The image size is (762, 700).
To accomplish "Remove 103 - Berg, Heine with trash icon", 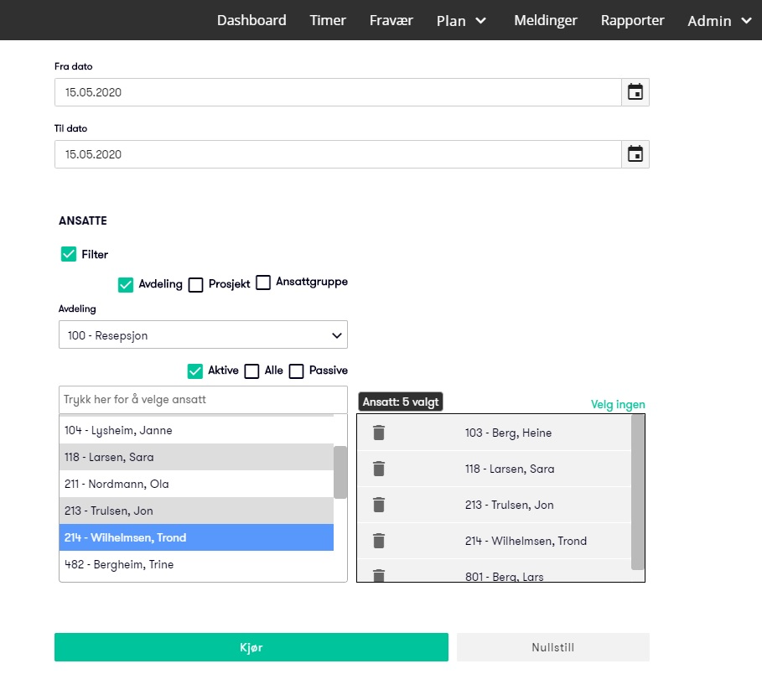I will 379,433.
